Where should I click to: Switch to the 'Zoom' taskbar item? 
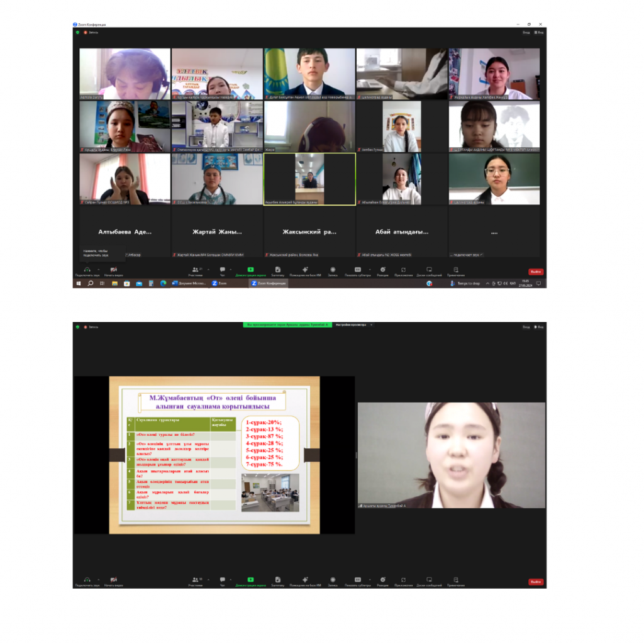pyautogui.click(x=219, y=284)
